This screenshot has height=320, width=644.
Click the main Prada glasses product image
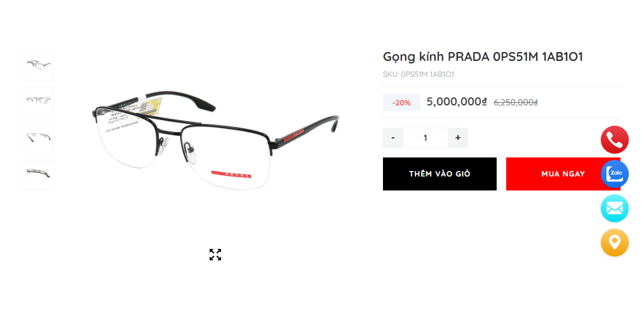click(x=215, y=140)
